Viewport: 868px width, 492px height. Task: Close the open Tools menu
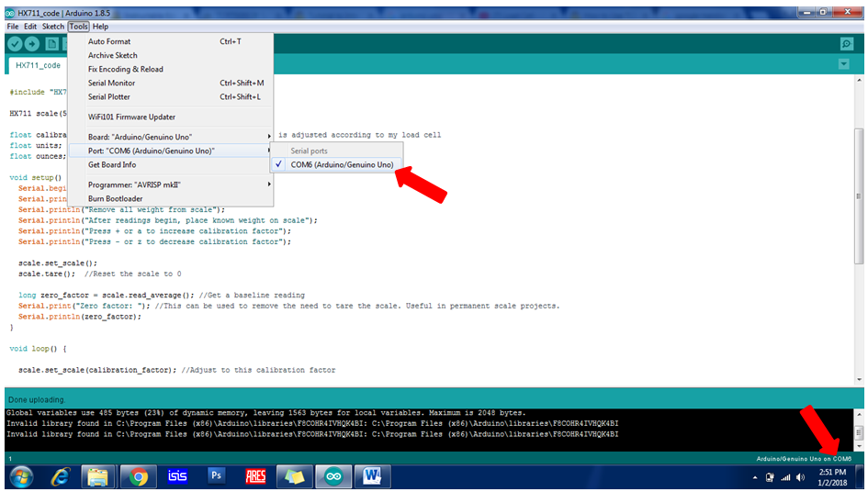pos(79,26)
